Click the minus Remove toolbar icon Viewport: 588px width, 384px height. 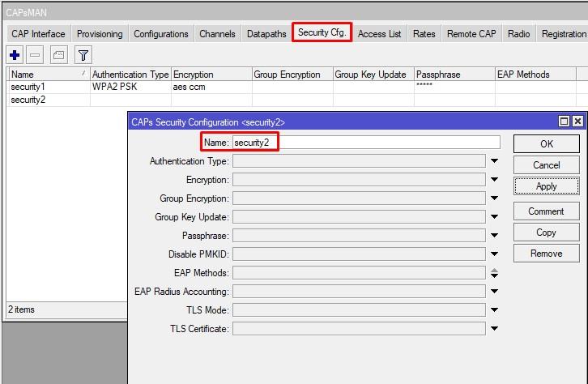click(x=35, y=55)
